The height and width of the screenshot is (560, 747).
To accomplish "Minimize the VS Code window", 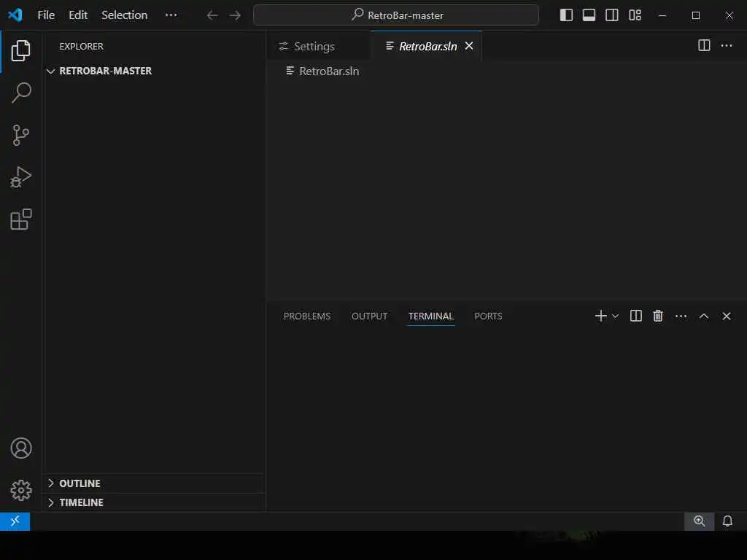I will coord(662,15).
